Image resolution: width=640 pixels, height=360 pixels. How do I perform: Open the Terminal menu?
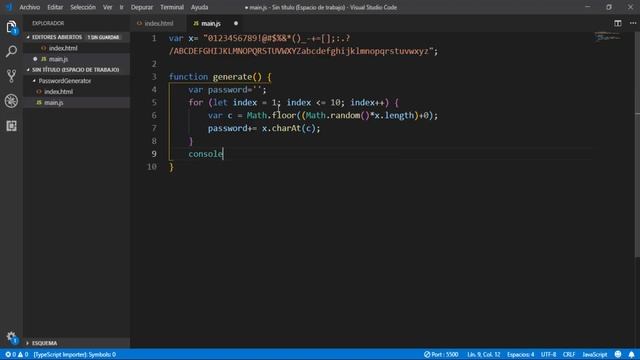pos(172,7)
